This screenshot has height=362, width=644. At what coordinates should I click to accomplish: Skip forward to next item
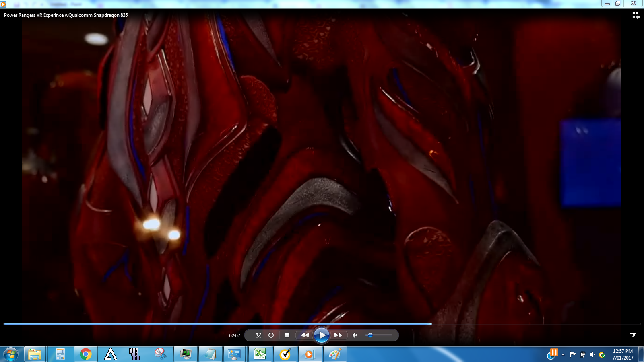[338, 335]
